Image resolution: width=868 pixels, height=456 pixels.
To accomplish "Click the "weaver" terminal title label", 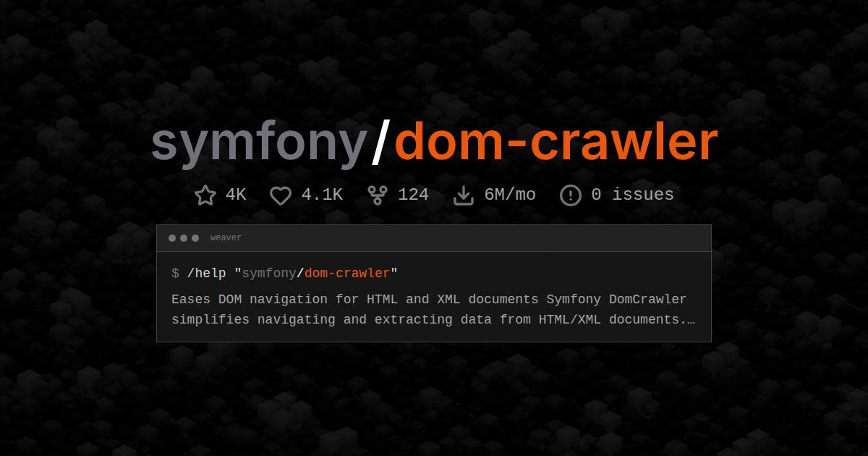I will point(226,238).
